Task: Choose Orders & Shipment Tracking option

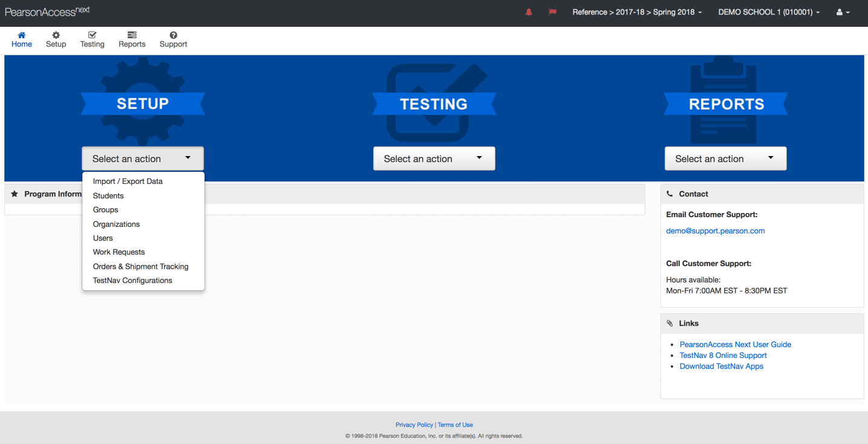Action: click(x=140, y=267)
